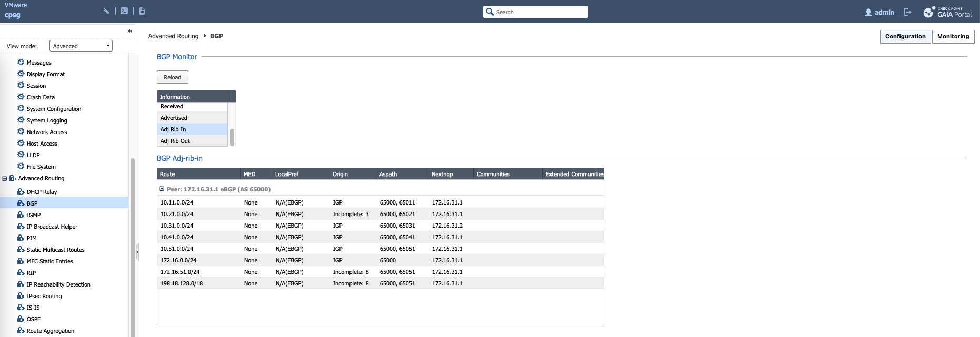Open the View mode dropdown

81,46
